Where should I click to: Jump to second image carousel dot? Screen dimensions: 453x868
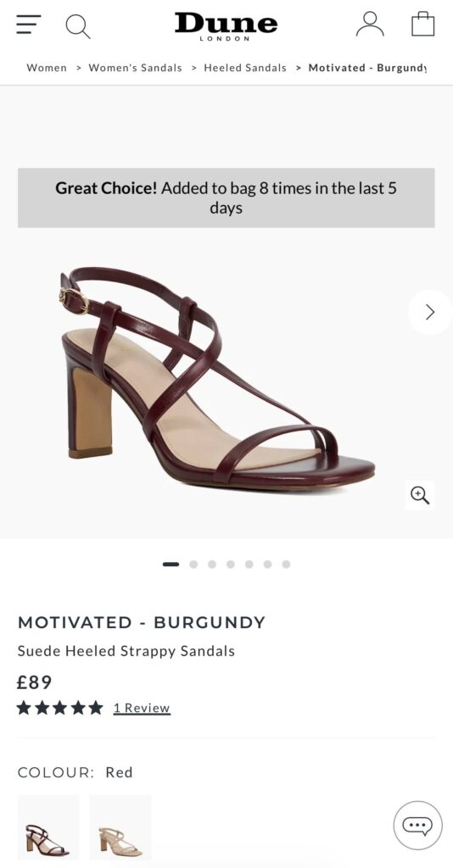[193, 564]
